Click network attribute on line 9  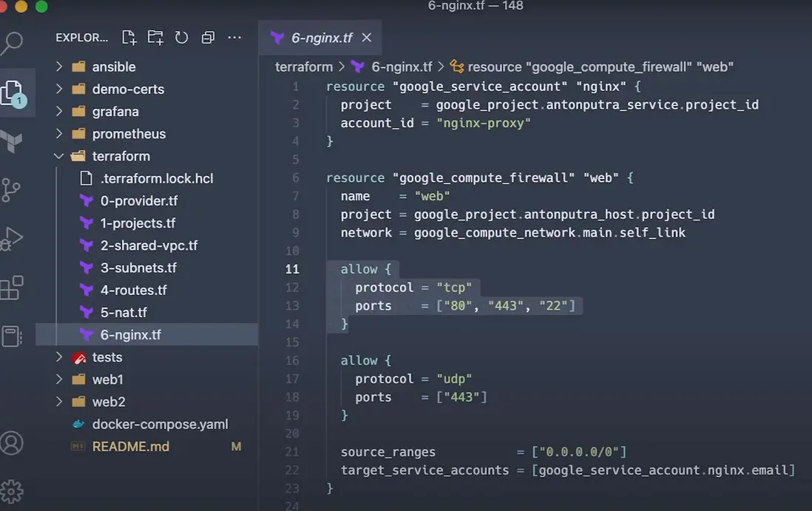pyautogui.click(x=366, y=233)
